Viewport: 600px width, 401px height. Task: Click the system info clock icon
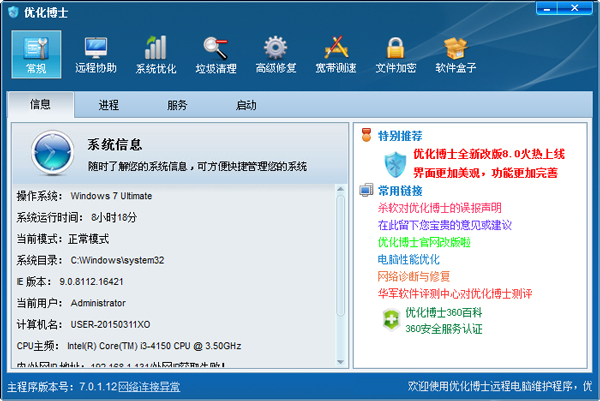(x=52, y=153)
